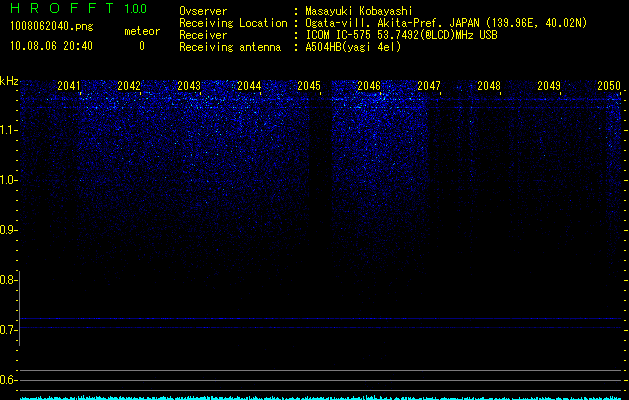629x400 pixels.
Task: Click the 2049 time marker
Action: (549, 86)
